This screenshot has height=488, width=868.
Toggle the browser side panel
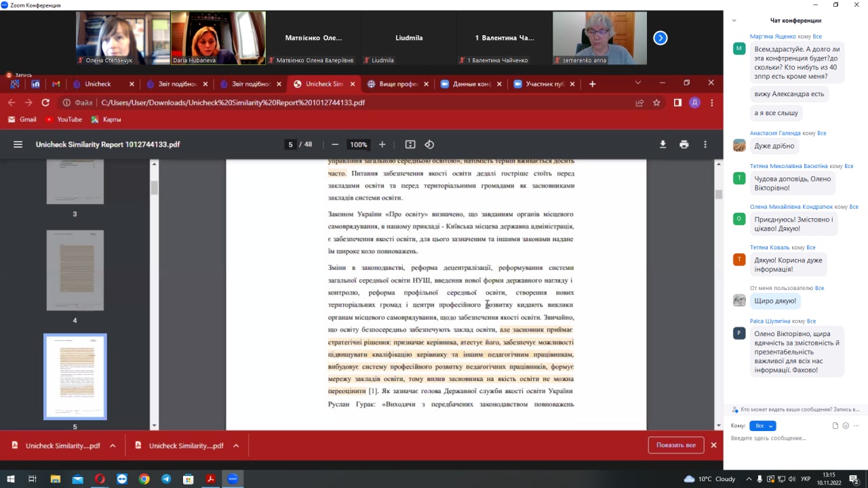tap(677, 103)
